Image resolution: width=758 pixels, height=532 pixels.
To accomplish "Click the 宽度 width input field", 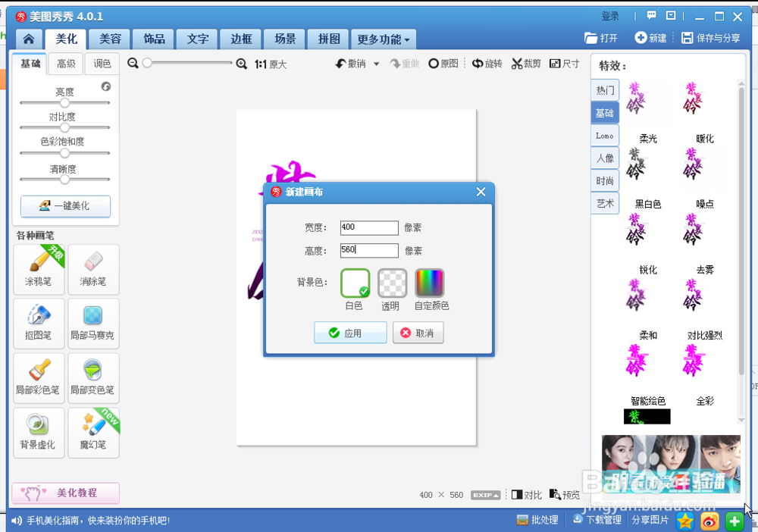I will click(x=369, y=227).
